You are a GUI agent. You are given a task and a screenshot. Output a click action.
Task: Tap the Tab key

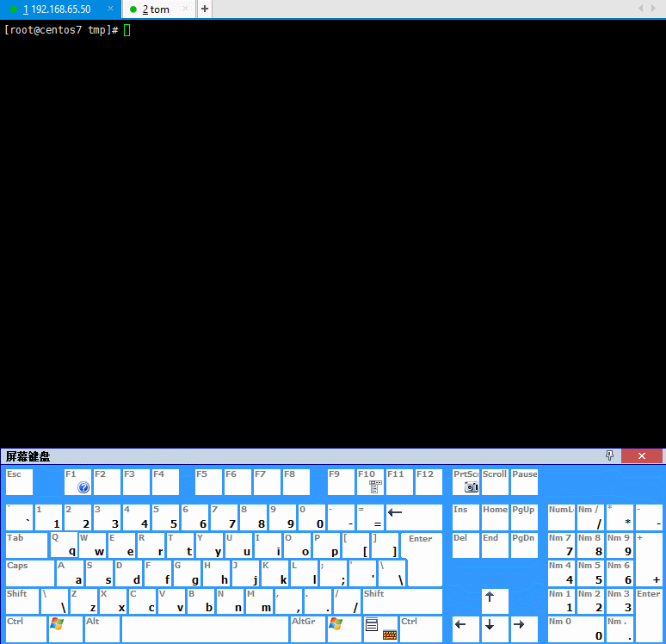point(27,545)
